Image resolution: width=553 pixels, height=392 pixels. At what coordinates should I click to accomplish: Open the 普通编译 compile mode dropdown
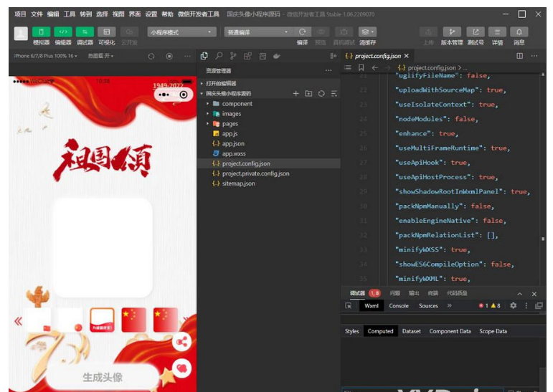point(257,32)
